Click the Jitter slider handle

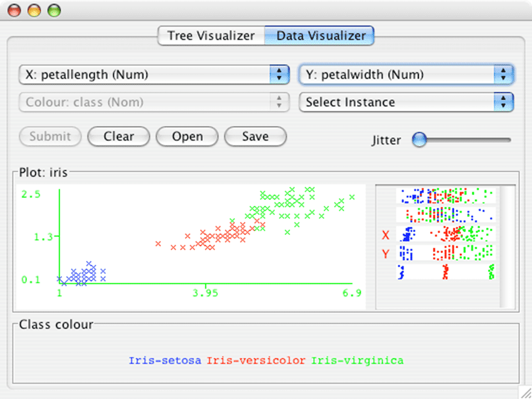pos(420,140)
